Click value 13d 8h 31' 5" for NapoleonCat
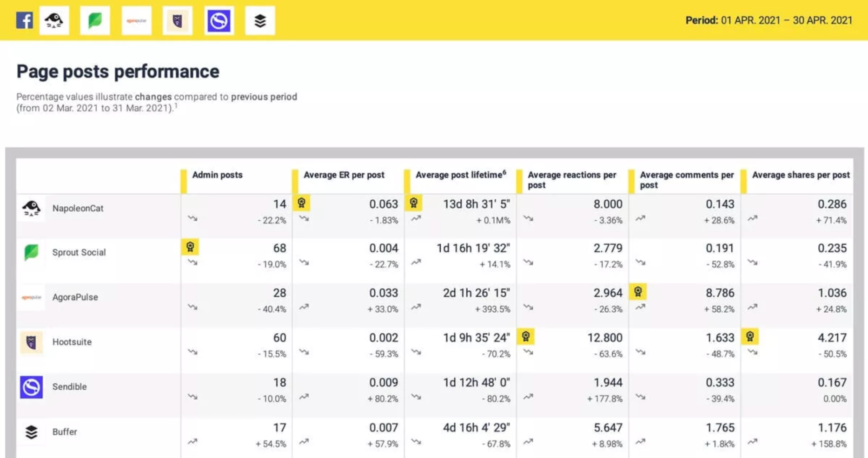868x458 pixels. pos(477,204)
